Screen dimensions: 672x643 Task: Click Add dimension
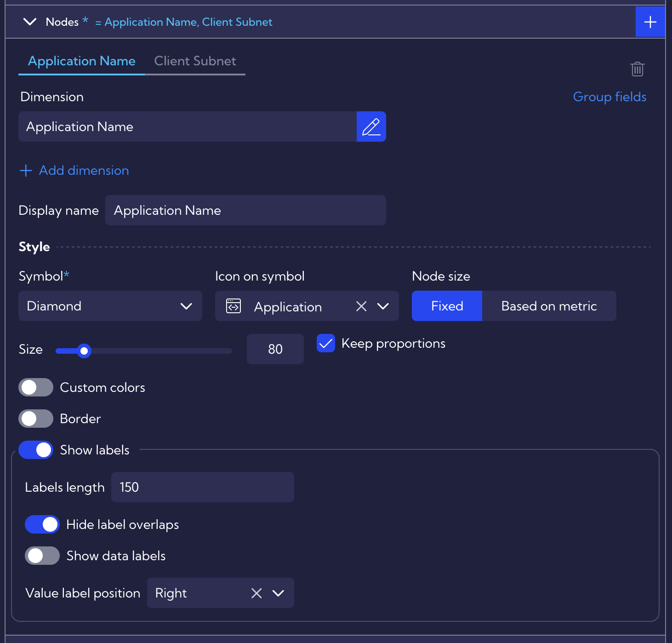coord(74,171)
